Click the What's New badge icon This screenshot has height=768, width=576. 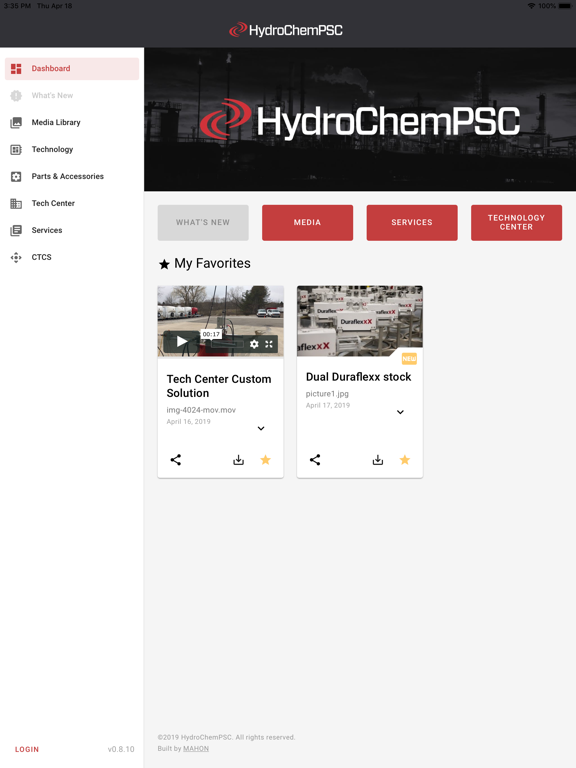16,96
